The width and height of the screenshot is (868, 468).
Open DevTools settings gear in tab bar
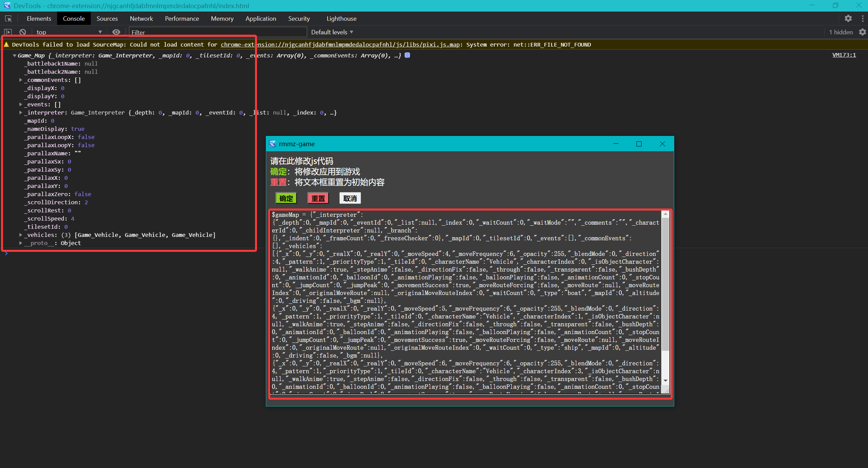point(848,18)
